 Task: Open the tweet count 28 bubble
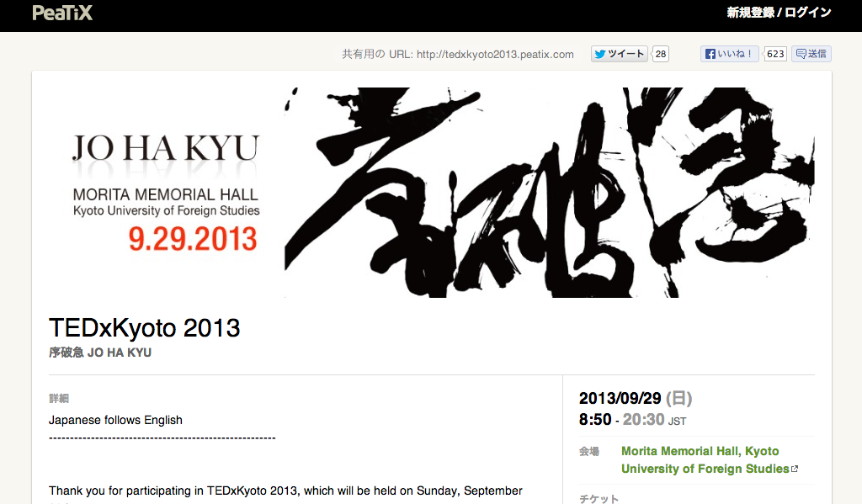(660, 54)
